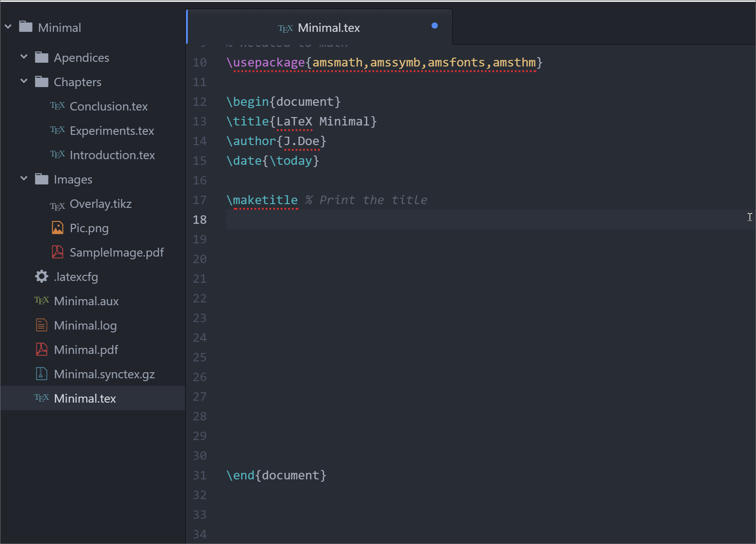Open Overlay.tikz in the Images folder
Viewport: 756px width, 544px height.
click(101, 204)
